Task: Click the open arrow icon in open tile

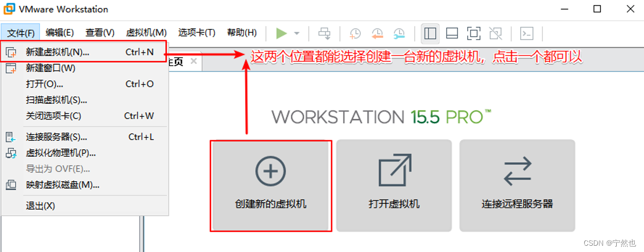Action: [395, 170]
